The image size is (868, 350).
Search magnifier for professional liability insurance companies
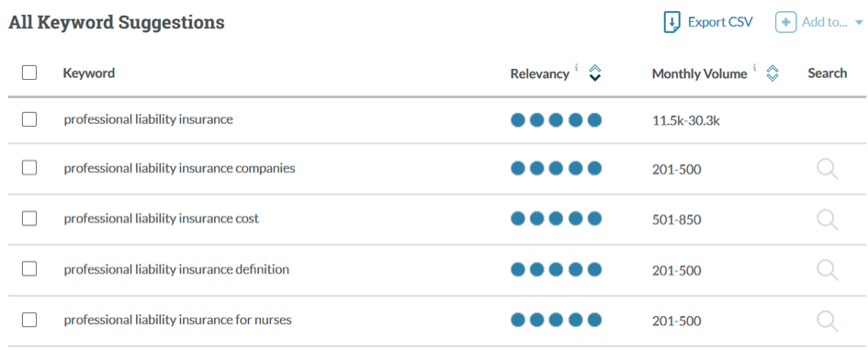827,169
